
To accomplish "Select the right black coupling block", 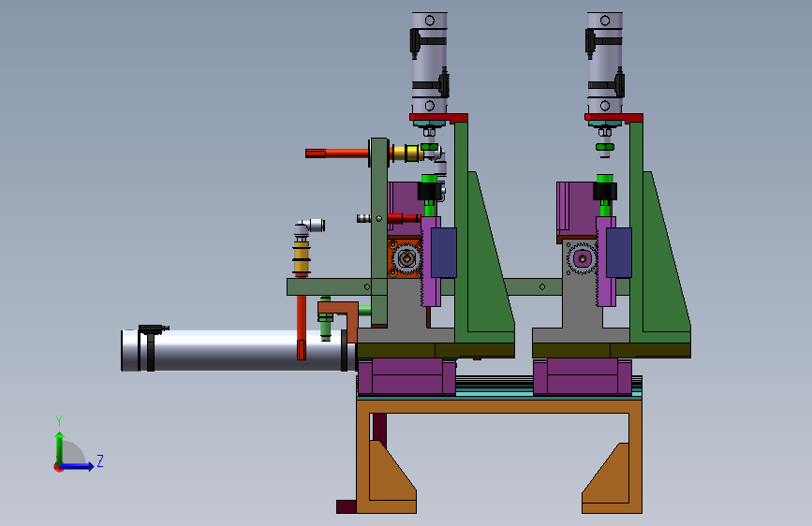I will tap(605, 192).
